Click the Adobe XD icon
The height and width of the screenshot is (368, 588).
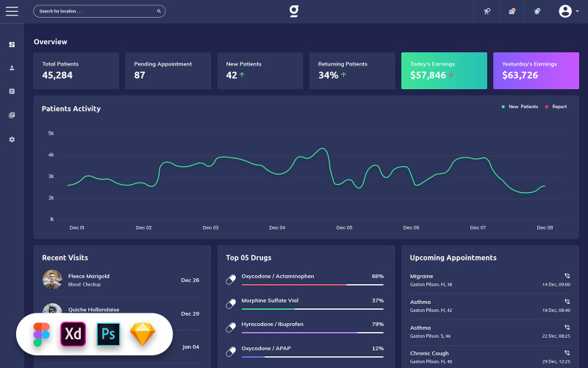tap(74, 335)
